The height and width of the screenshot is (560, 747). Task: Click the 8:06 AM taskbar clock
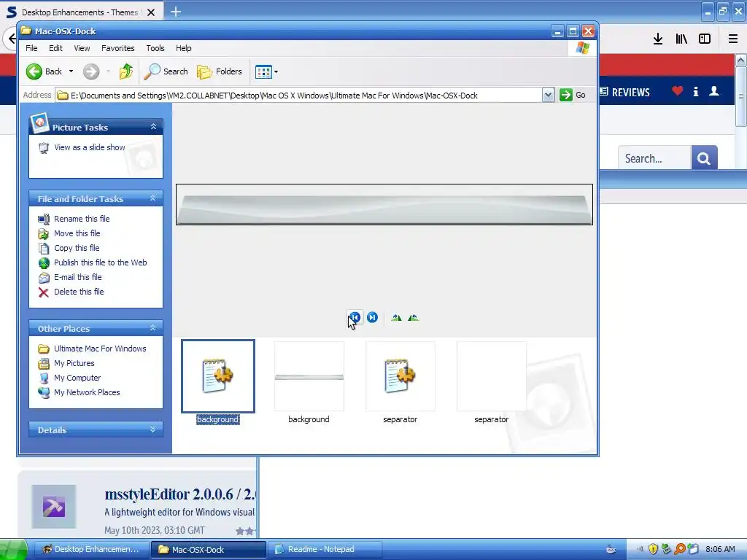click(x=720, y=549)
